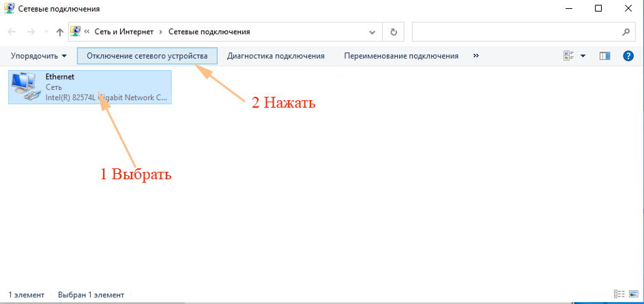Expand the view options dropdown arrow

tap(583, 56)
